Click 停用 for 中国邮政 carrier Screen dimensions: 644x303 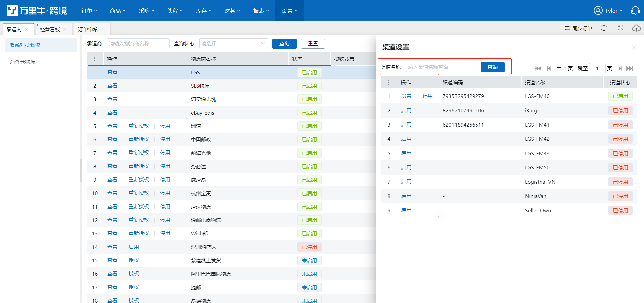[165, 139]
